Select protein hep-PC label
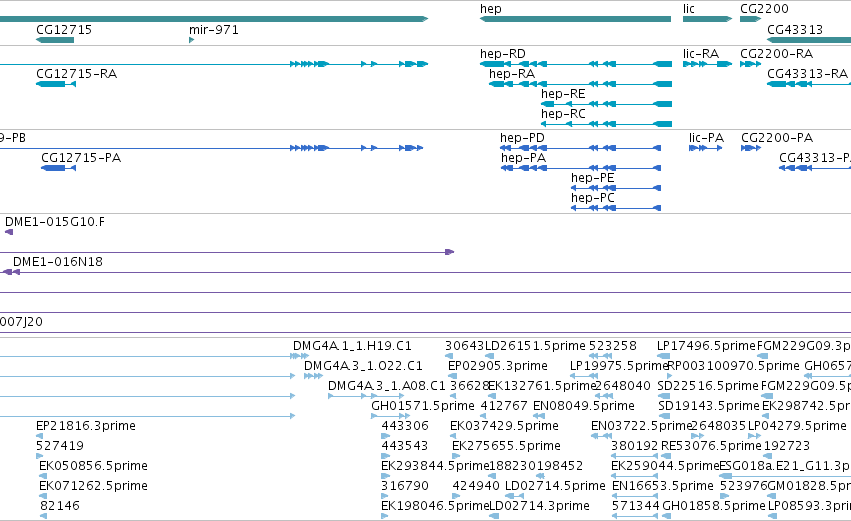The height and width of the screenshot is (521, 851). point(593,198)
